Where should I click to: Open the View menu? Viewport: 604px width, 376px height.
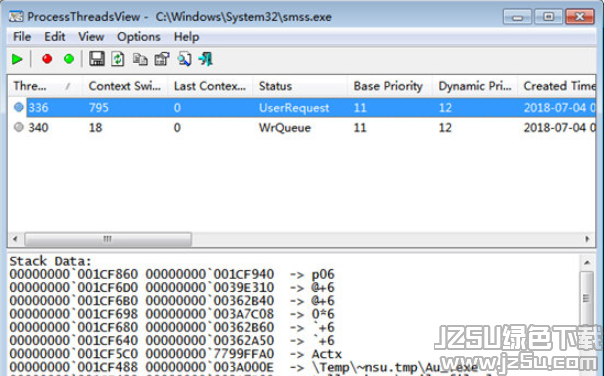[x=91, y=37]
